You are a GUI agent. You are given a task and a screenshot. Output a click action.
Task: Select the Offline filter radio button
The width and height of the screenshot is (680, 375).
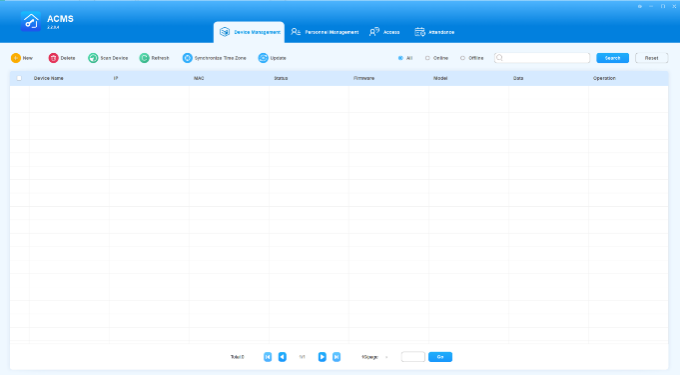click(463, 58)
